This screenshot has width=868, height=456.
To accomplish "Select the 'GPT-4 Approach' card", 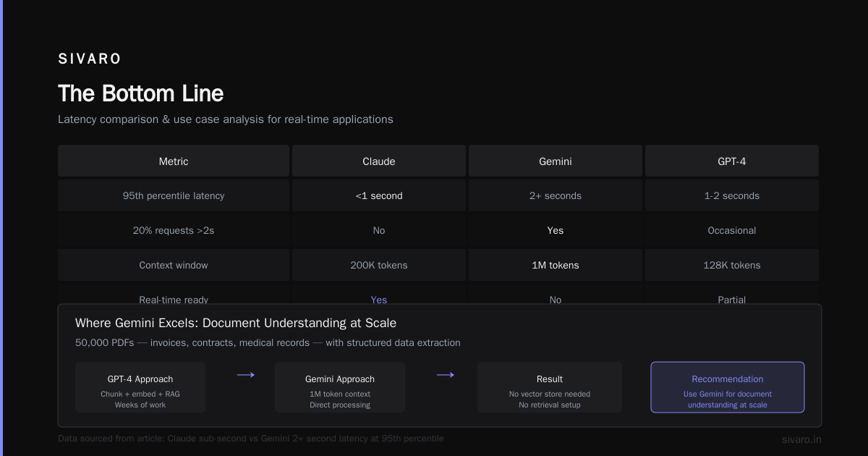I will [140, 387].
